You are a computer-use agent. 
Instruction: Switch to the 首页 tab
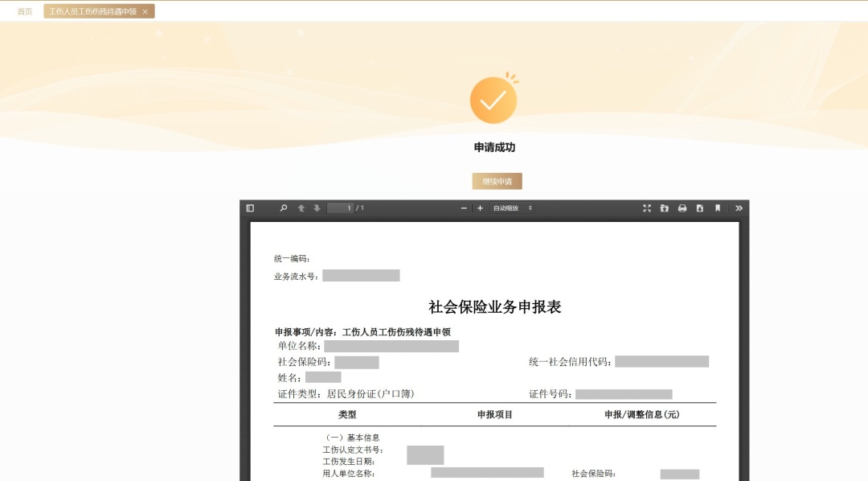click(x=25, y=11)
